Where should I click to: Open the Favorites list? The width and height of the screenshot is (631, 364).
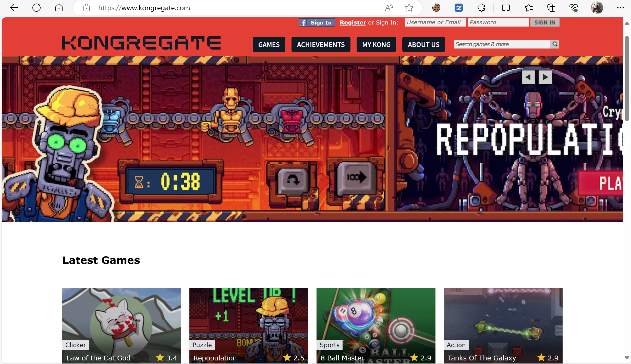[x=528, y=8]
